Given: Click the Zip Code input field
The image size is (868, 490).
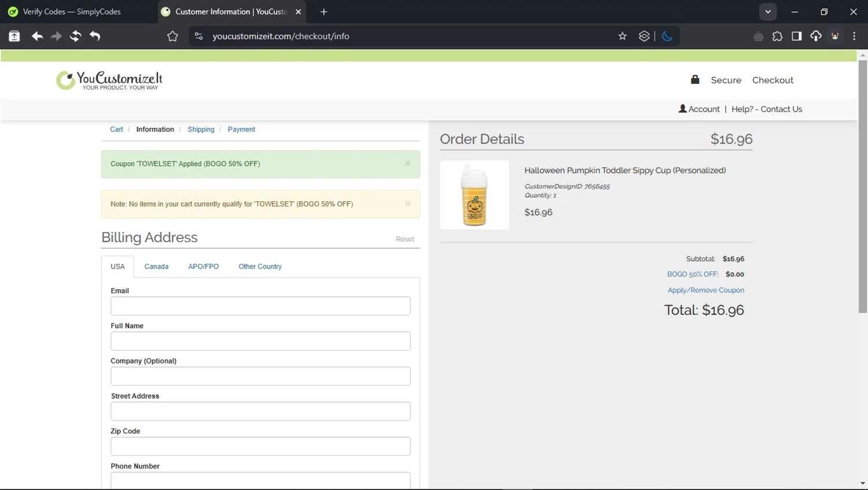Looking at the screenshot, I should pyautogui.click(x=260, y=446).
